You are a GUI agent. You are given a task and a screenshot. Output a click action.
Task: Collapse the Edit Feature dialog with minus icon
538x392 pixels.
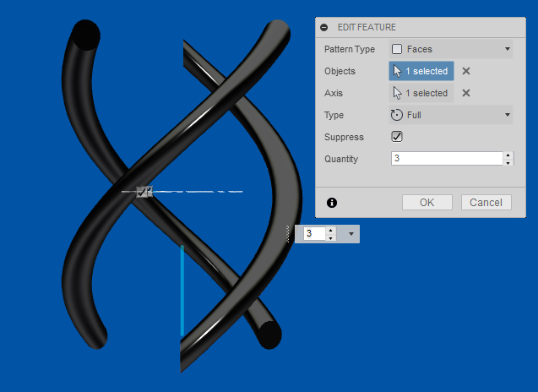[x=323, y=28]
